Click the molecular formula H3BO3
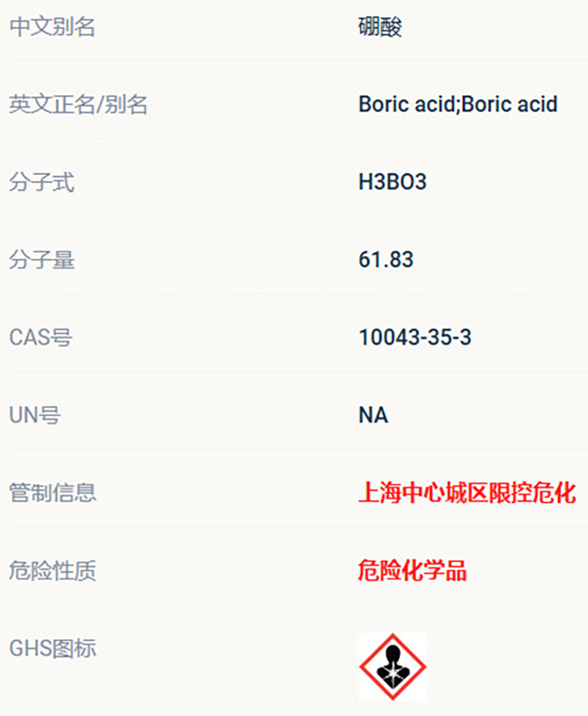This screenshot has width=588, height=716. (392, 182)
